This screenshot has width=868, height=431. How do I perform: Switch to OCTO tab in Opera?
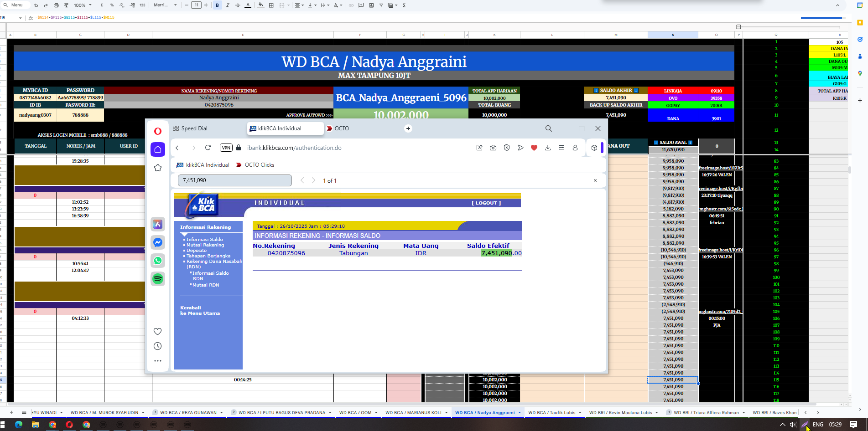(x=338, y=128)
